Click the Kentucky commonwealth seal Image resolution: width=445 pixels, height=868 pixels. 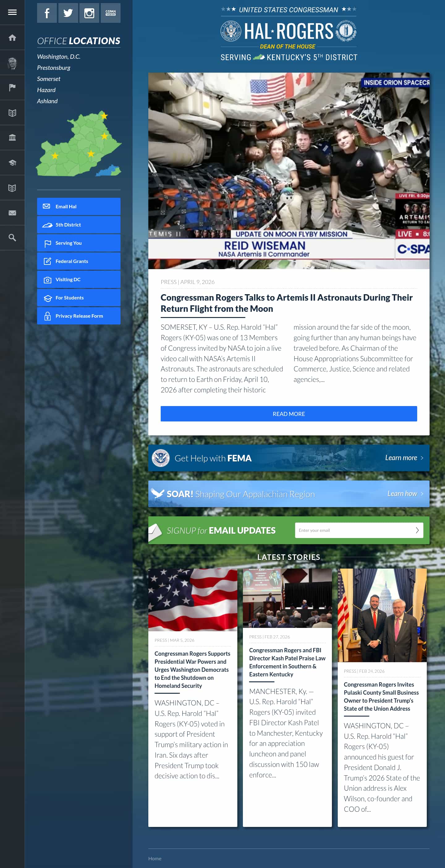point(346,31)
